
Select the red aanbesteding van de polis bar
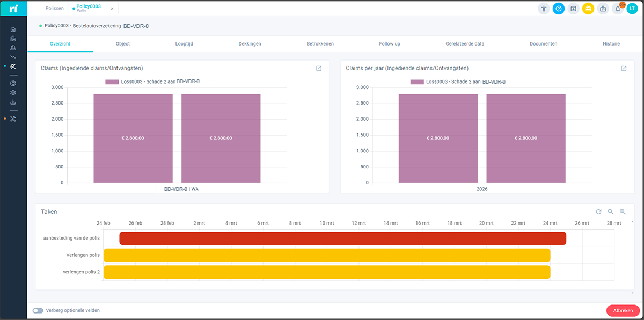342,239
